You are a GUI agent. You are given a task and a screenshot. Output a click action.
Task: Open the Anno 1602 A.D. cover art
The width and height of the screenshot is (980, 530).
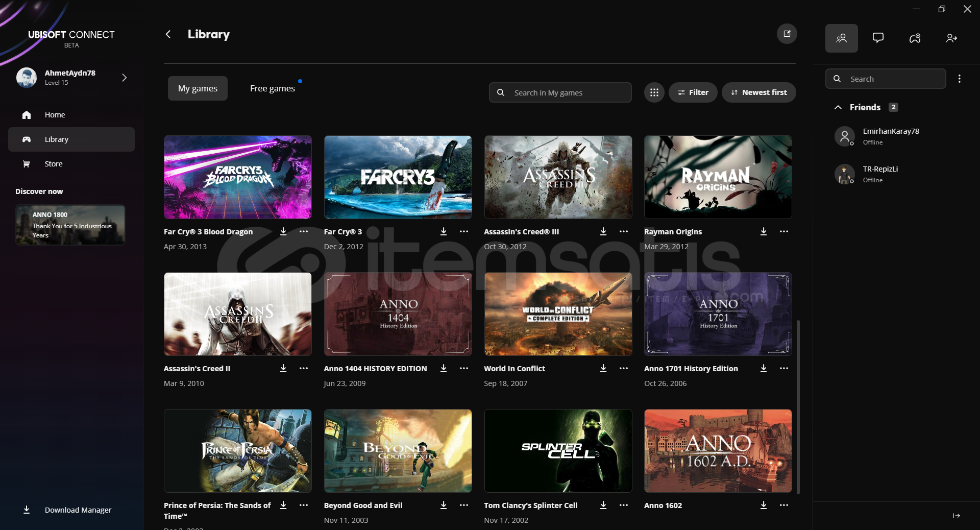coord(718,451)
